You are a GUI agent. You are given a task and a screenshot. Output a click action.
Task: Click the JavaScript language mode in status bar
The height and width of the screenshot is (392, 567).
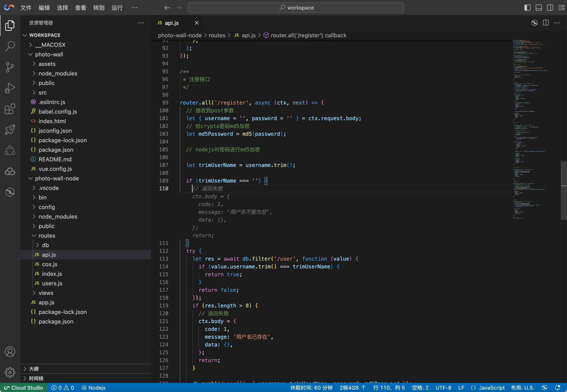(491, 388)
